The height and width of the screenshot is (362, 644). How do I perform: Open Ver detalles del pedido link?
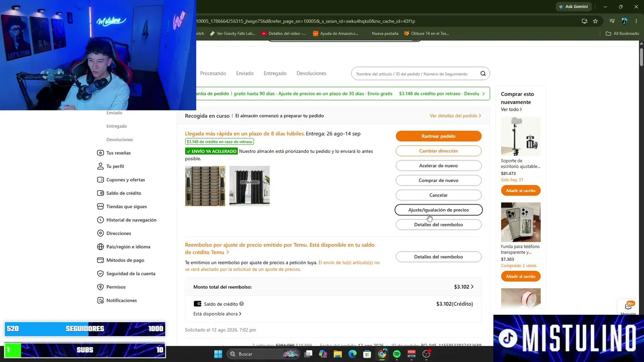(x=455, y=116)
